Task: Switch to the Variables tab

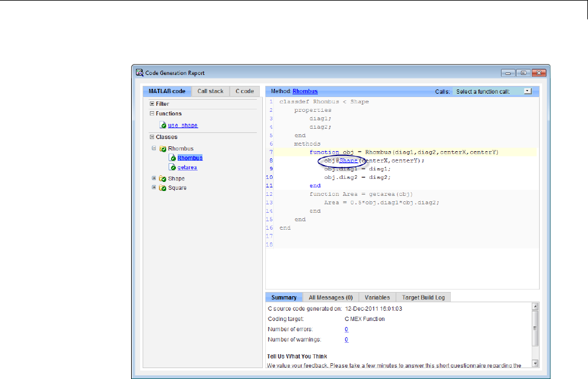Action: pos(376,297)
